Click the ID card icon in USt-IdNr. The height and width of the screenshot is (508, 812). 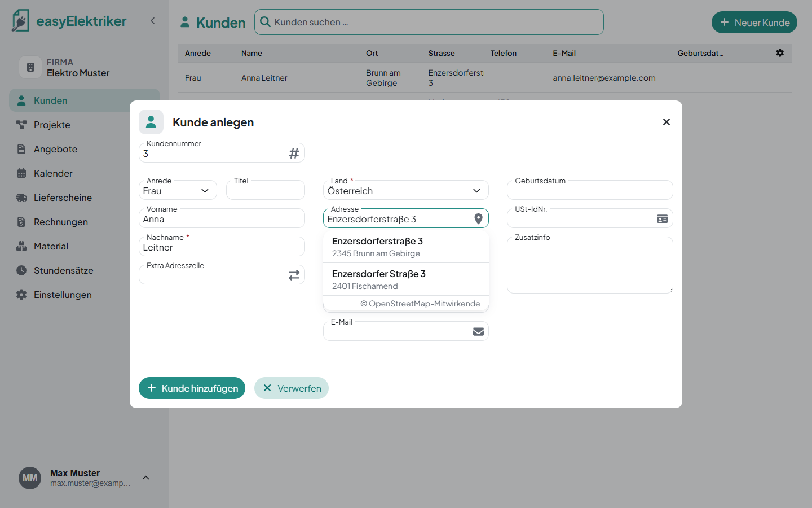(x=662, y=219)
